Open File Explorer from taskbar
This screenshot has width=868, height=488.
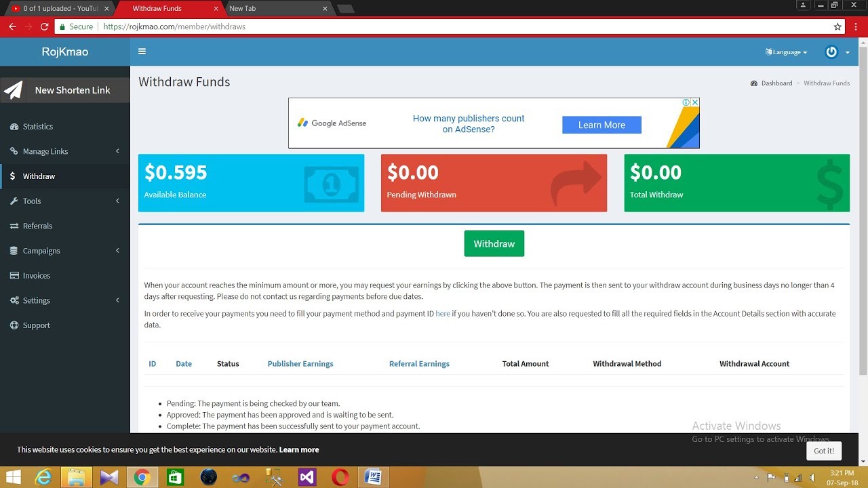tap(76, 477)
